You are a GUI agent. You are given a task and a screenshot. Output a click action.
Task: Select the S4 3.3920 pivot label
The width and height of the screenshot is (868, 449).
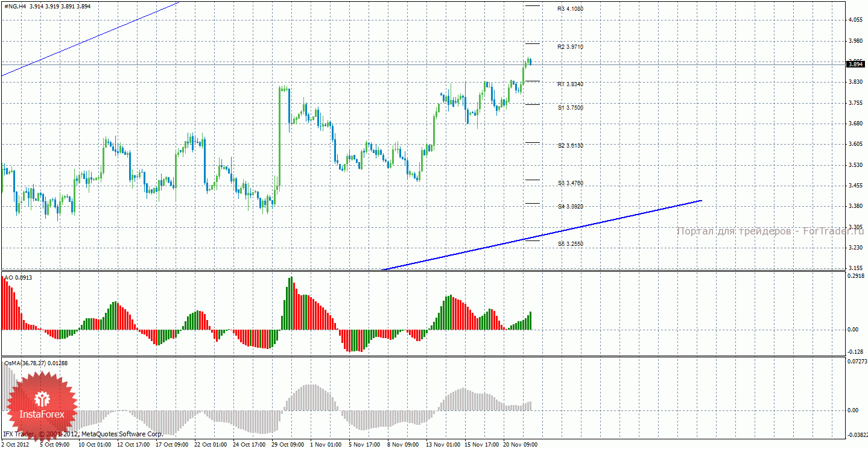coord(570,207)
